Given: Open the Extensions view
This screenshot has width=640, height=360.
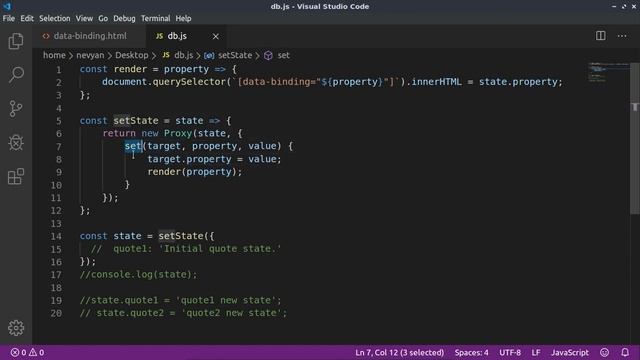Looking at the screenshot, I should pos(16,176).
